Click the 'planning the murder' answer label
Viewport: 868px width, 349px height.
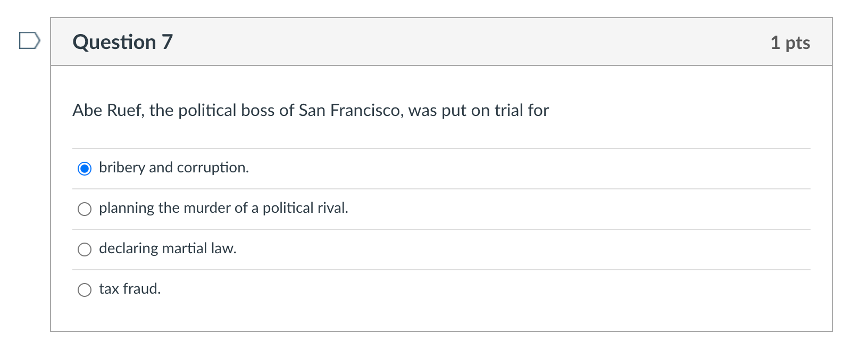coord(224,209)
